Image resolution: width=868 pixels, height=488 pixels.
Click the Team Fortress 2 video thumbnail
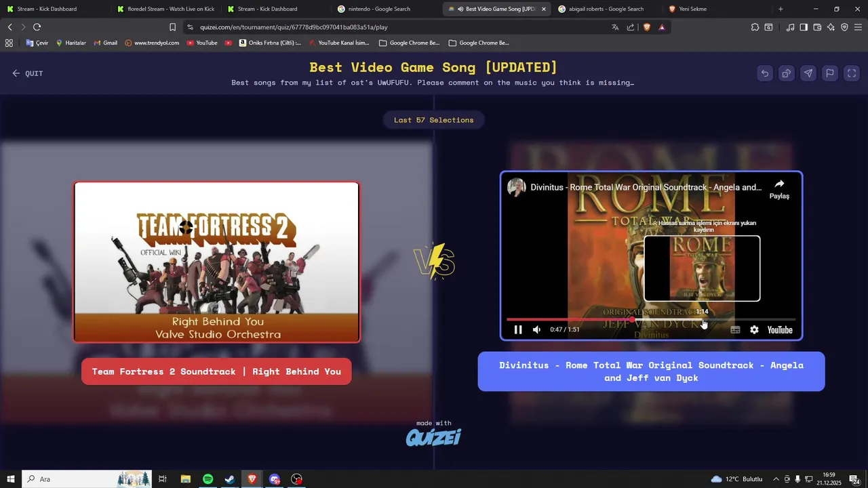(216, 262)
